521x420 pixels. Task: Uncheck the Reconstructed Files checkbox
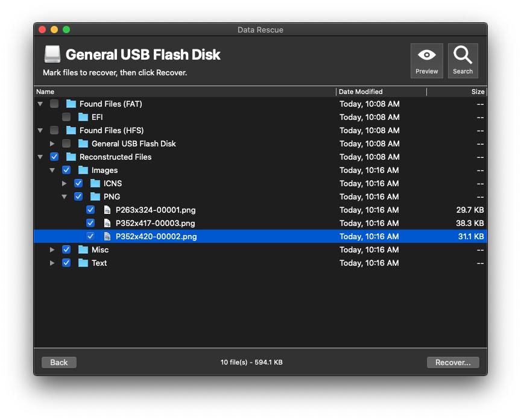[54, 157]
